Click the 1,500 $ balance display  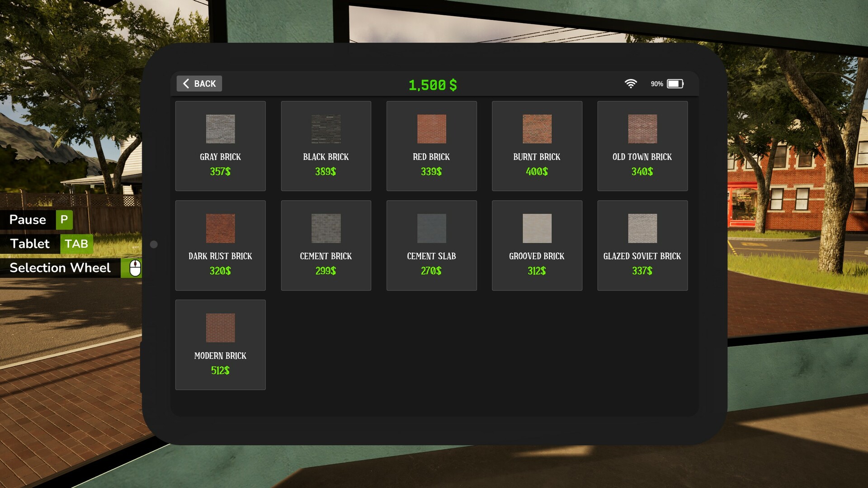[432, 85]
